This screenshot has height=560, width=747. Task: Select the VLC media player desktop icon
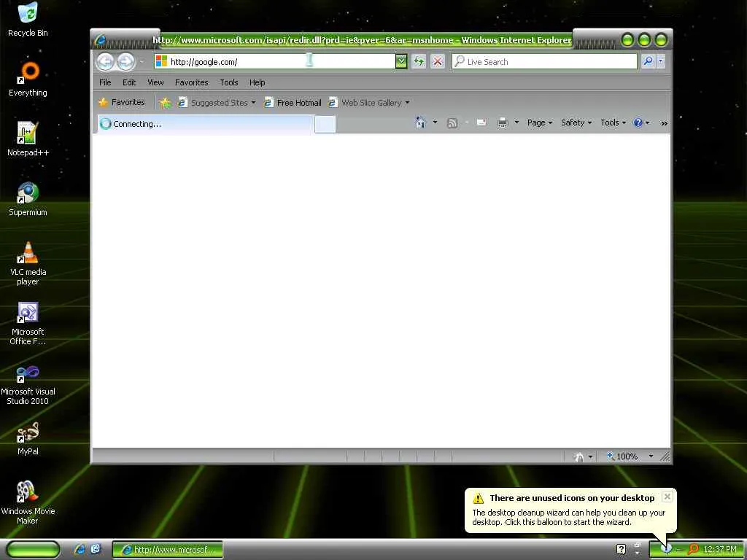click(x=28, y=263)
